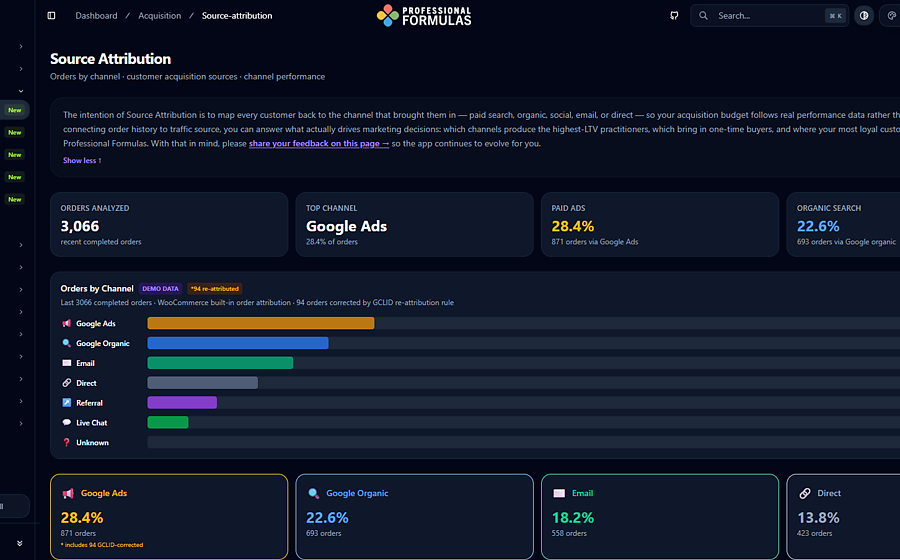Click the DEMO DATA badge
The width and height of the screenshot is (900, 560).
[160, 289]
